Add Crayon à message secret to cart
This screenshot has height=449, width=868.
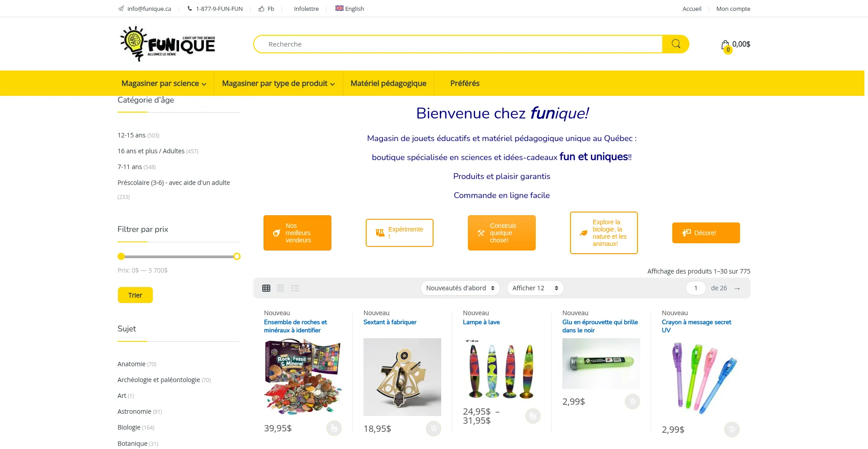(x=731, y=429)
